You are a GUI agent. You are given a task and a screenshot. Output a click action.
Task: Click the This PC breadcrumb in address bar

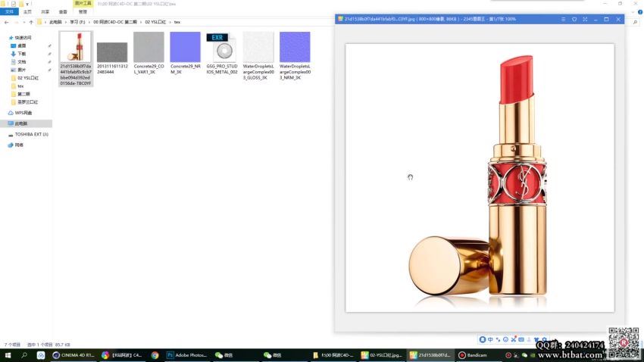click(55, 22)
